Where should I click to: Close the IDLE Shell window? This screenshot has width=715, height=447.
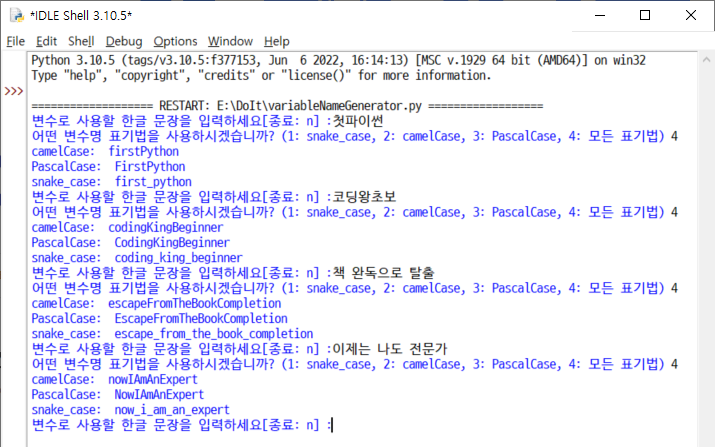click(x=691, y=16)
